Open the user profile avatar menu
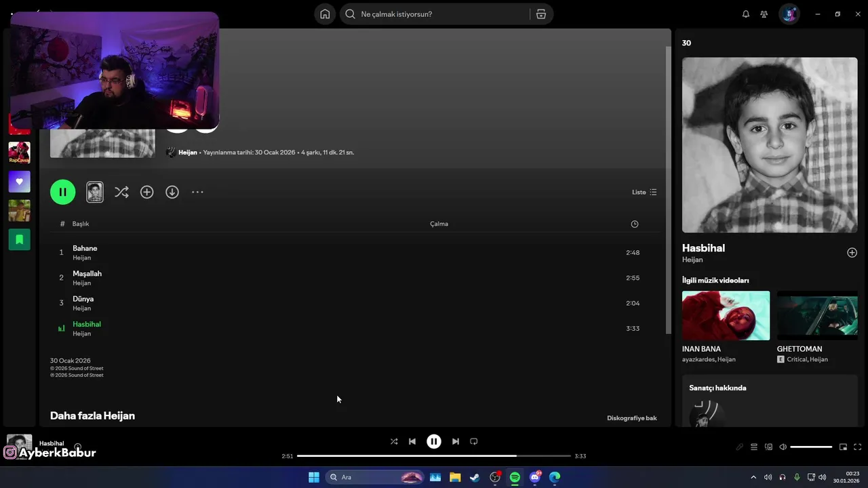 tap(789, 14)
